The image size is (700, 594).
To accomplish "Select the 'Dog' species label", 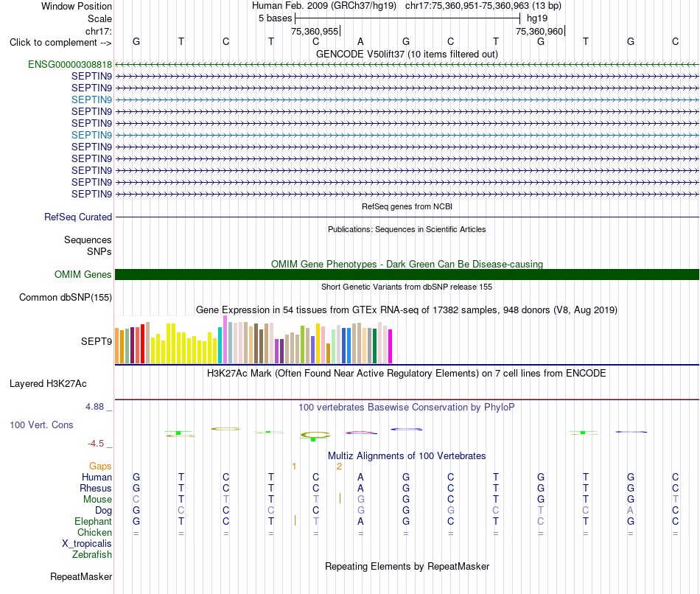I will pyautogui.click(x=103, y=511).
